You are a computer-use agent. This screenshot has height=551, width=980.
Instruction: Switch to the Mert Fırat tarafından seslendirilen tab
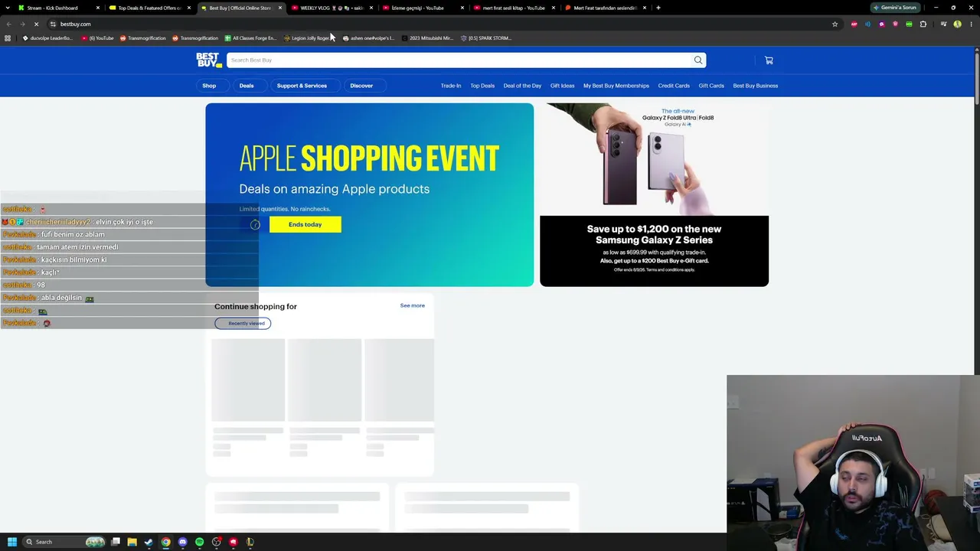tap(605, 8)
